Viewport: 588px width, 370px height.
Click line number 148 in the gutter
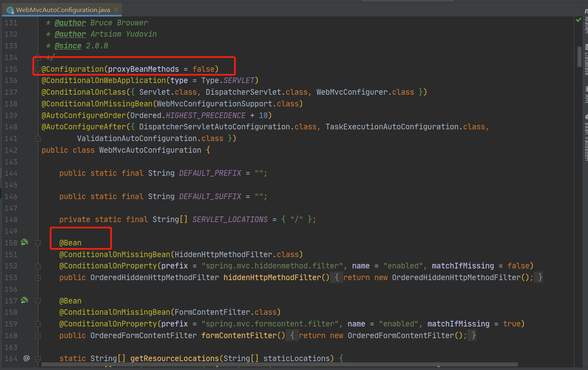point(11,219)
